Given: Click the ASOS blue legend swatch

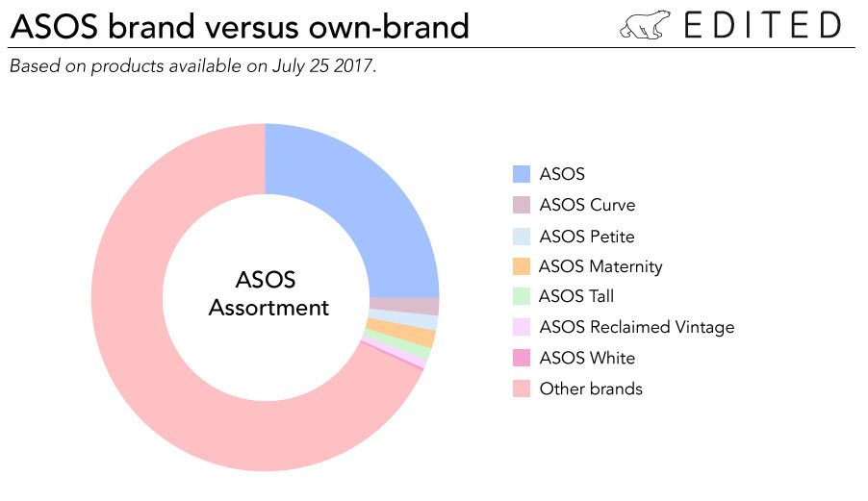Looking at the screenshot, I should [x=522, y=174].
